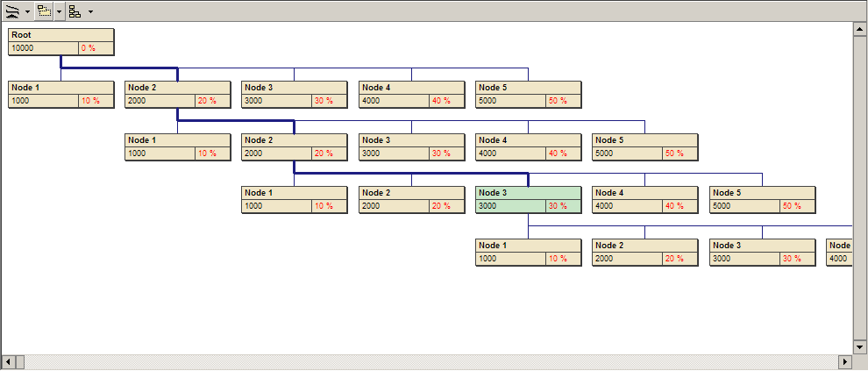Click the partially visible node at right edge
The image size is (868, 371).
click(839, 252)
